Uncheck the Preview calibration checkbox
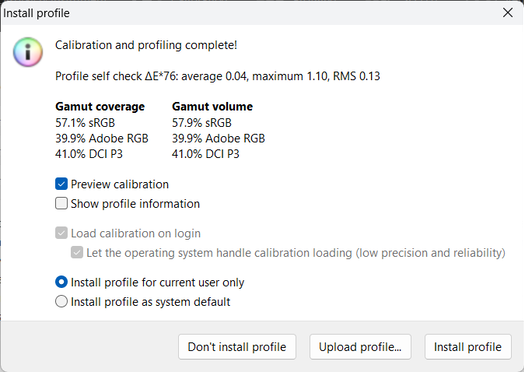 (x=61, y=184)
